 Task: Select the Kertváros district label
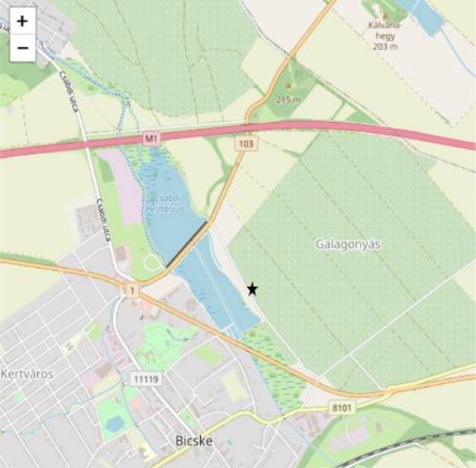tap(27, 374)
